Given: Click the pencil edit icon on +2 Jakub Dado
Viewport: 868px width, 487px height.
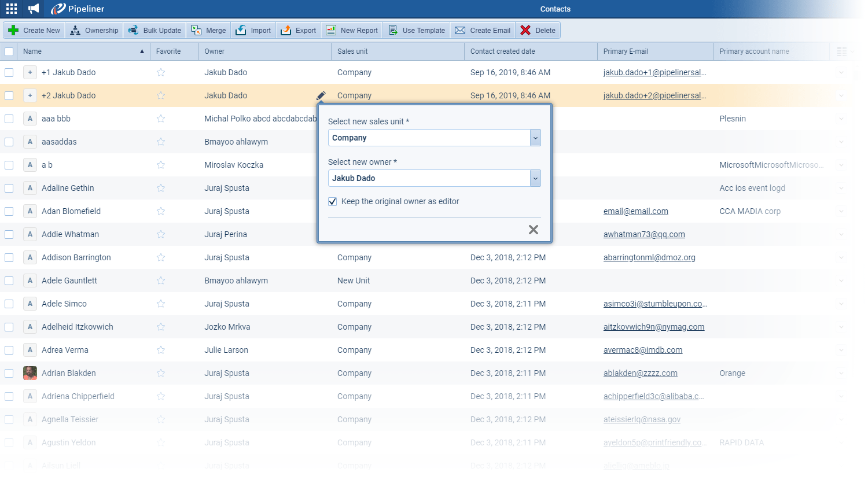Looking at the screenshot, I should 321,95.
